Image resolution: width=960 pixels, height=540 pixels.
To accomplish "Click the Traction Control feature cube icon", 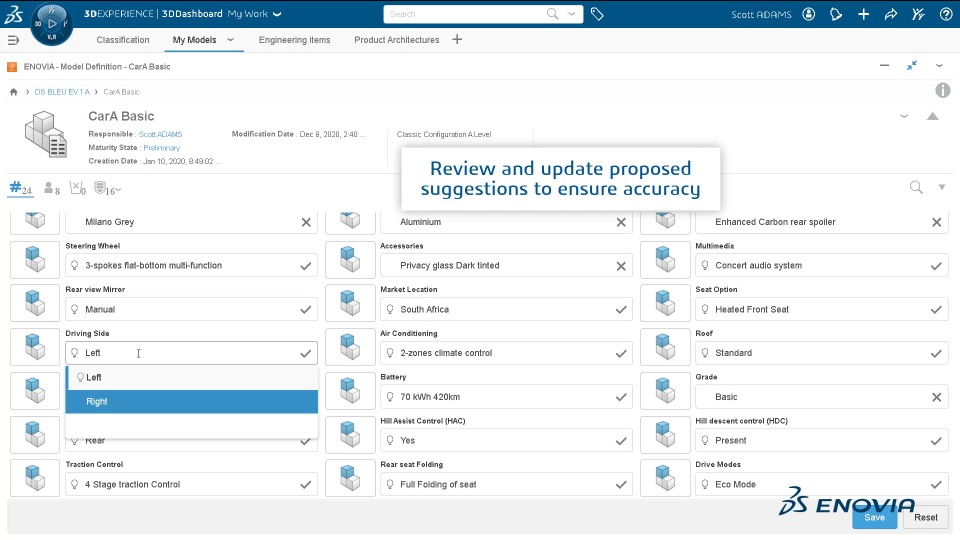I will [35, 478].
